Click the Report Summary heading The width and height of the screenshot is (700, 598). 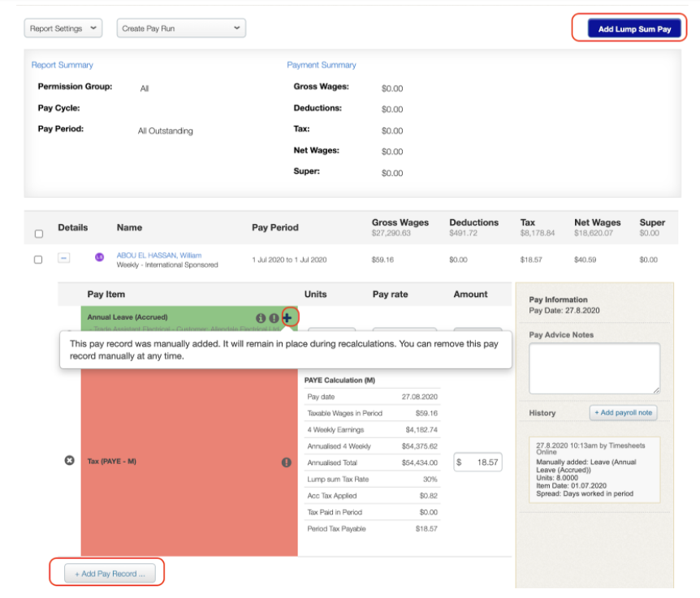tap(63, 65)
